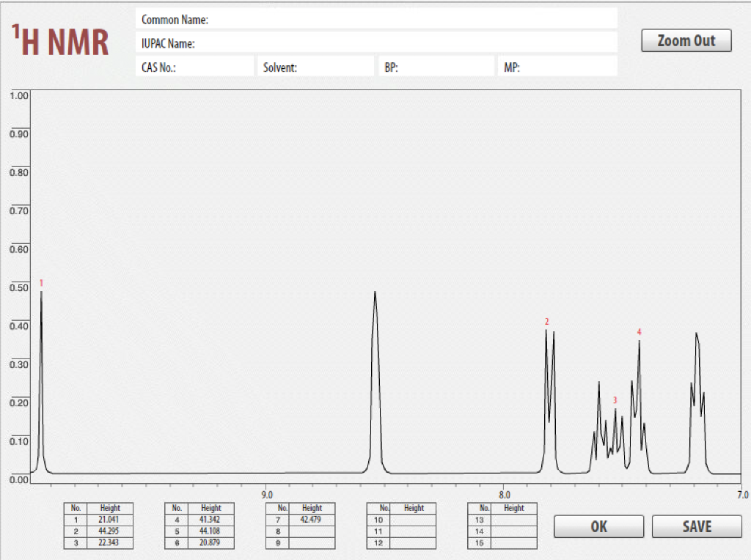Click height value 21.041 in the table
Screen dimensions: 751x560
tap(109, 520)
